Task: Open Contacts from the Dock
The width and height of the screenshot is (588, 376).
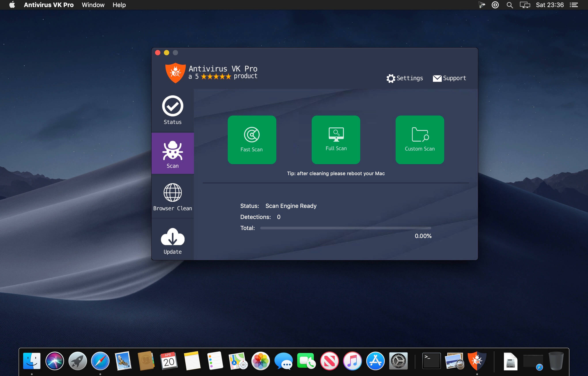Action: click(x=146, y=361)
